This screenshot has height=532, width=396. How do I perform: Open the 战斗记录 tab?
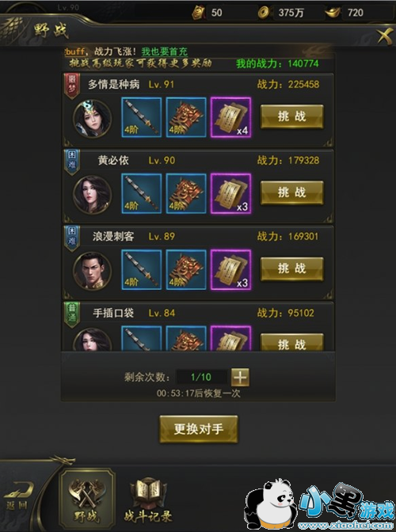click(x=148, y=501)
